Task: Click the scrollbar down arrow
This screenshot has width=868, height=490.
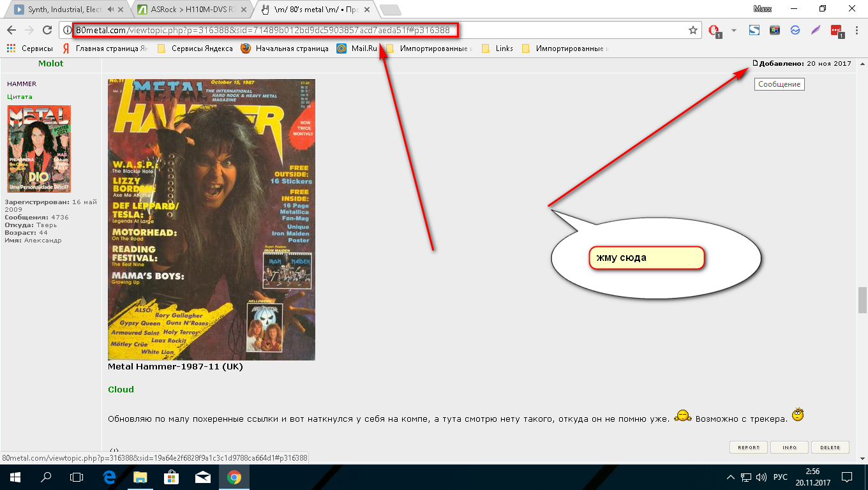Action: point(862,457)
